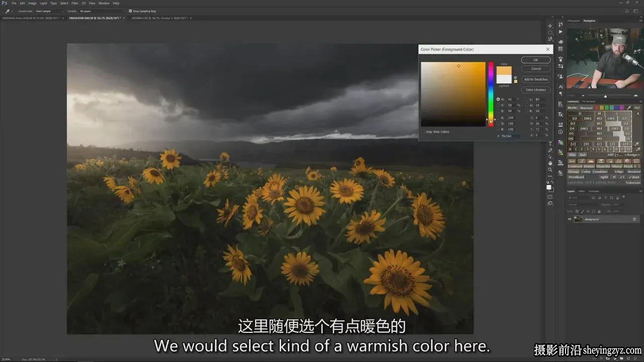Click the Photoshop Ps logo icon

point(5,3)
